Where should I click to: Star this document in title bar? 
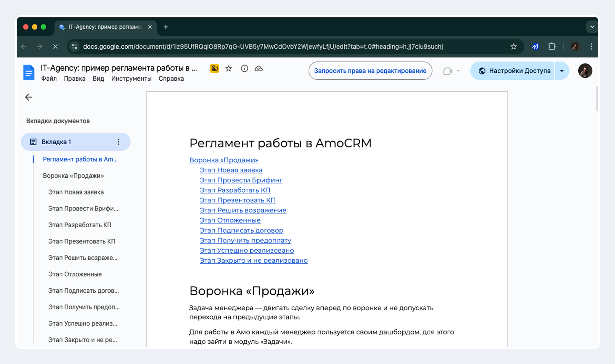[229, 69]
